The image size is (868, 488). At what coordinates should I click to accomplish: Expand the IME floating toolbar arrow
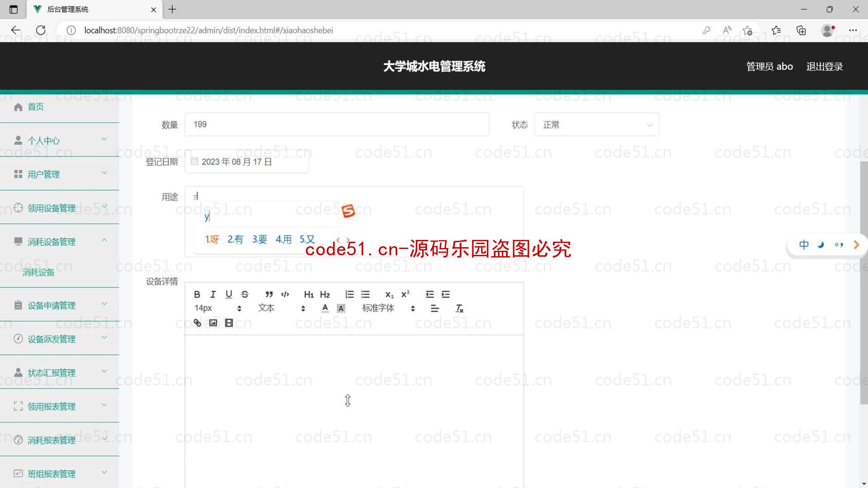[x=856, y=245]
